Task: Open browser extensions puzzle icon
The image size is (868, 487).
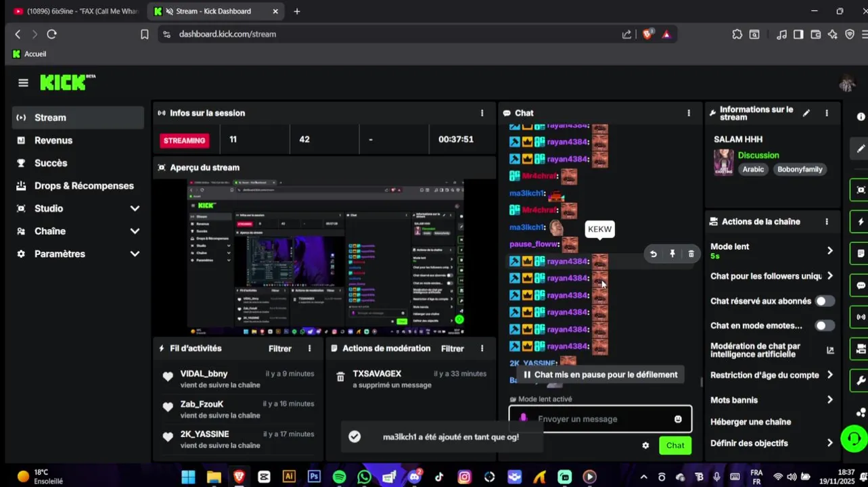Action: click(x=737, y=34)
